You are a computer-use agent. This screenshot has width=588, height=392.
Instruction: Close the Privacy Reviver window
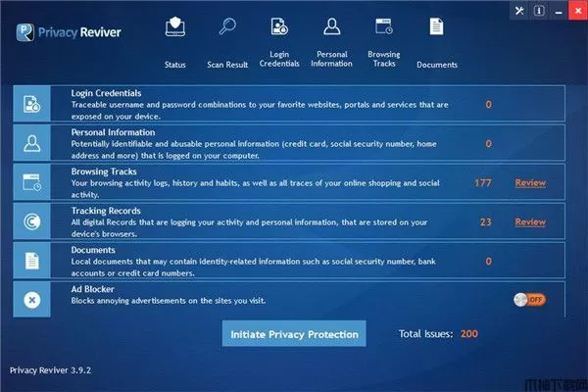coord(578,11)
